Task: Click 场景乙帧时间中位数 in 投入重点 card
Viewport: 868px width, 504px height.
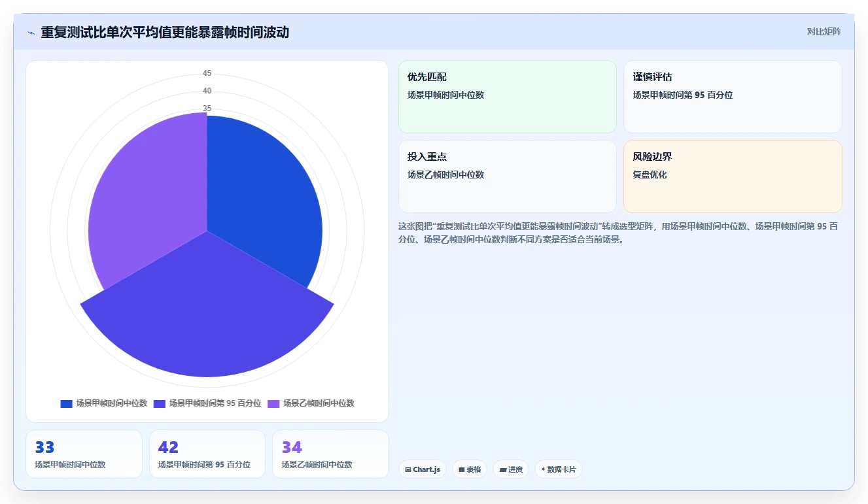Action: point(445,175)
